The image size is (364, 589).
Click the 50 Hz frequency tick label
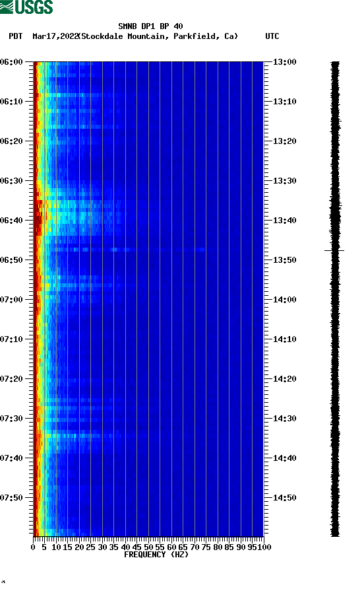(148, 547)
